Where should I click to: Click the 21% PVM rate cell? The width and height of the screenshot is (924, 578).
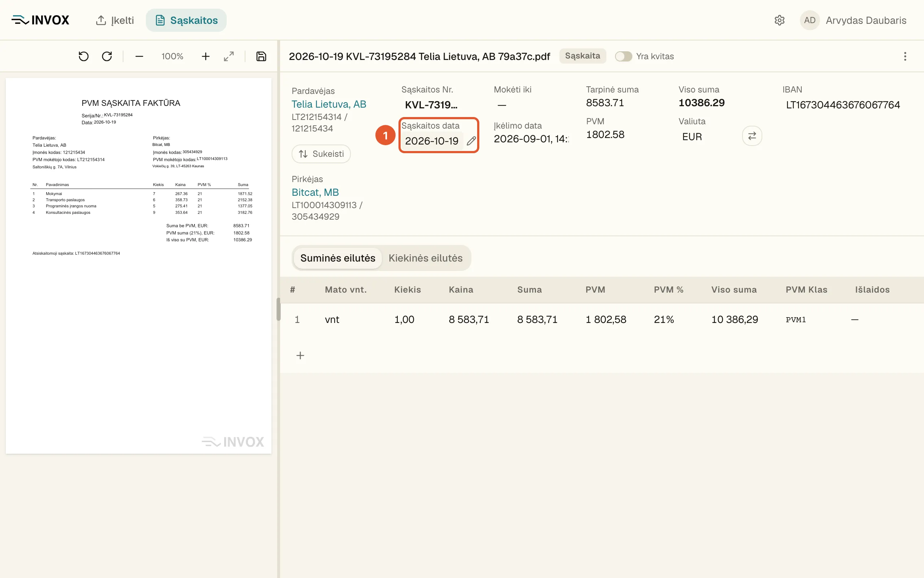664,320
